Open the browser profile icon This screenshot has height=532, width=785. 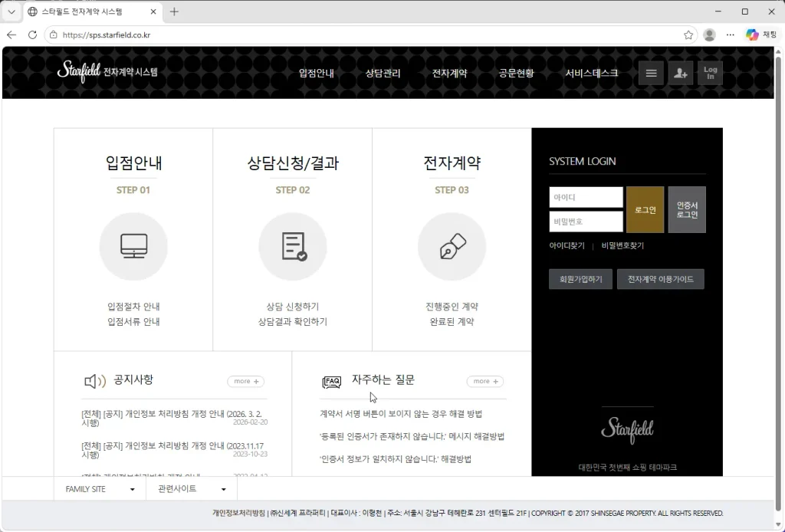[x=709, y=34]
